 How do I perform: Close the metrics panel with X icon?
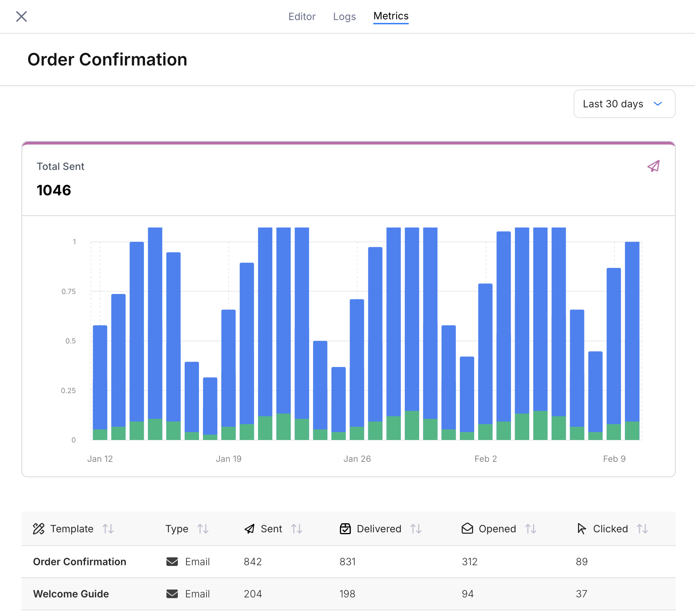21,16
